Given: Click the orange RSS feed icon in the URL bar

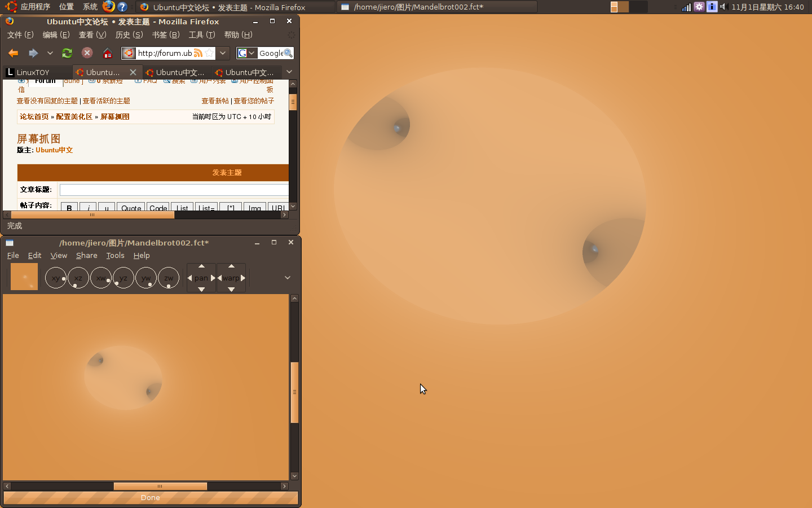Looking at the screenshot, I should (x=198, y=53).
